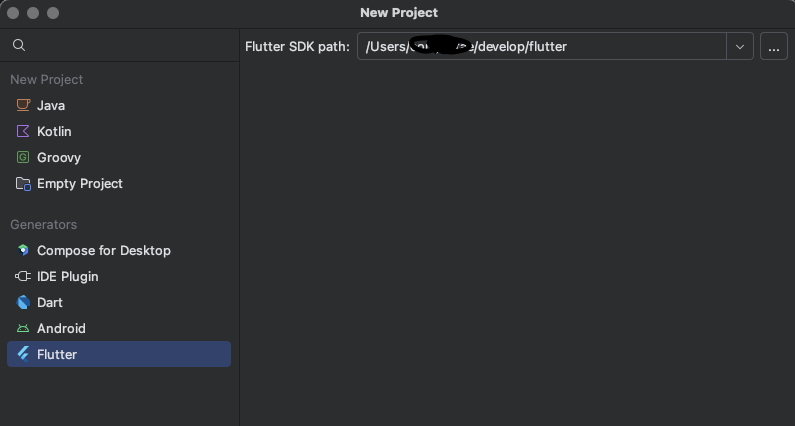This screenshot has height=426, width=795.
Task: Click the Empty Project folder icon
Action: 23,183
